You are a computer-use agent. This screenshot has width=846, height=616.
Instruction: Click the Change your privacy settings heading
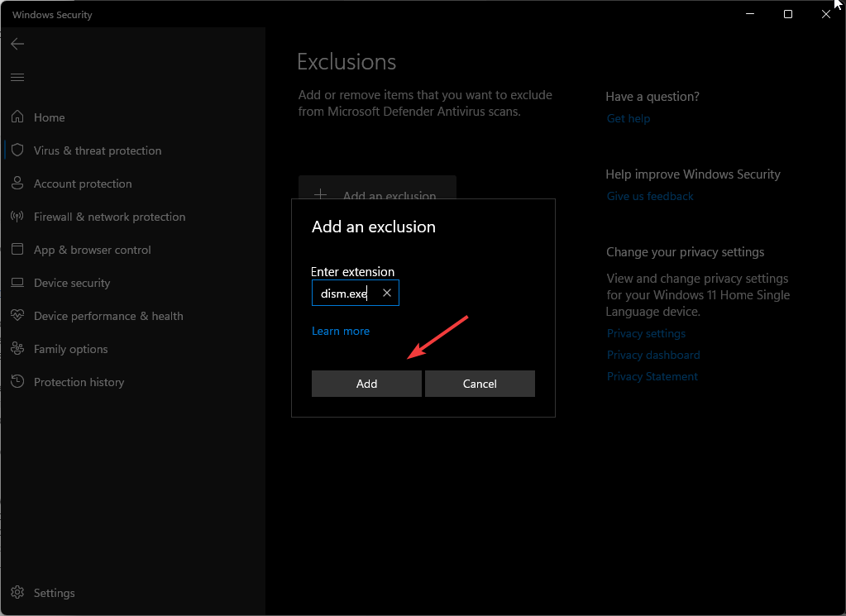(x=686, y=252)
